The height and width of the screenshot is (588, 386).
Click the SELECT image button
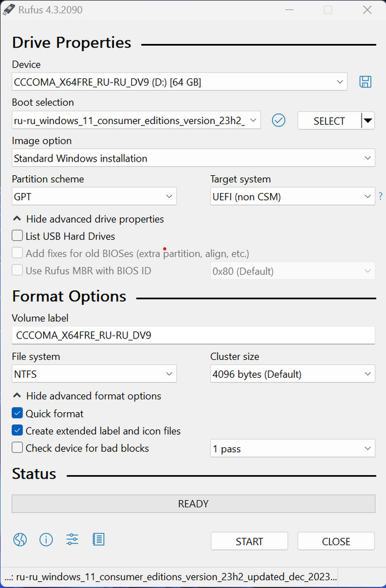tap(329, 121)
